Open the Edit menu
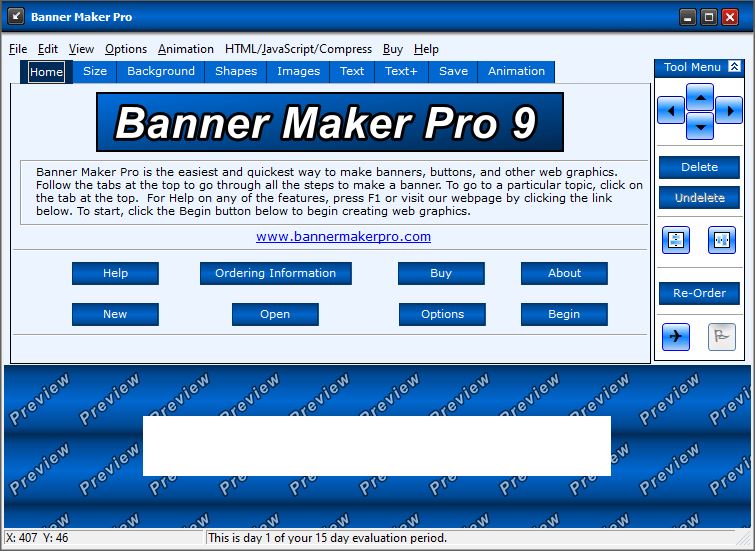 [x=48, y=49]
